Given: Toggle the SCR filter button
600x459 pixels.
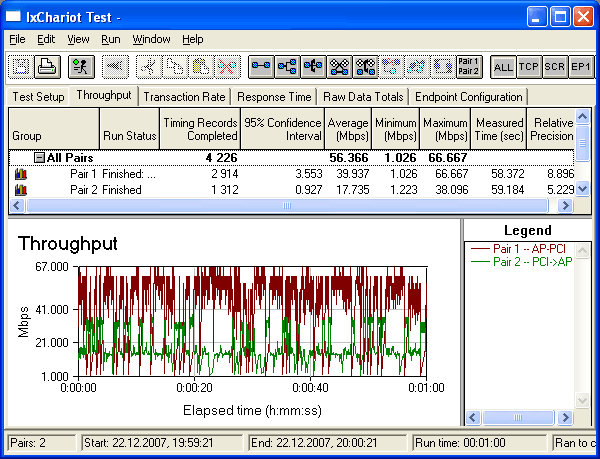Looking at the screenshot, I should point(555,67).
